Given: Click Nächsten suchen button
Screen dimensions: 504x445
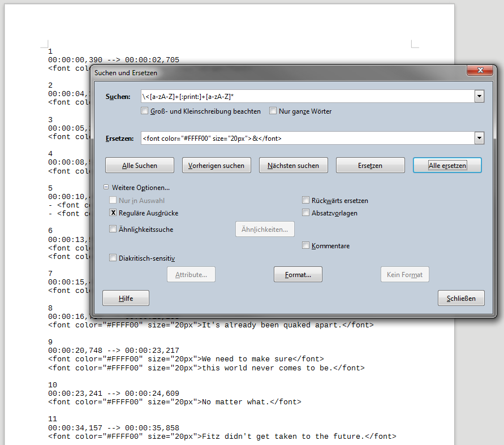Looking at the screenshot, I should (x=294, y=165).
